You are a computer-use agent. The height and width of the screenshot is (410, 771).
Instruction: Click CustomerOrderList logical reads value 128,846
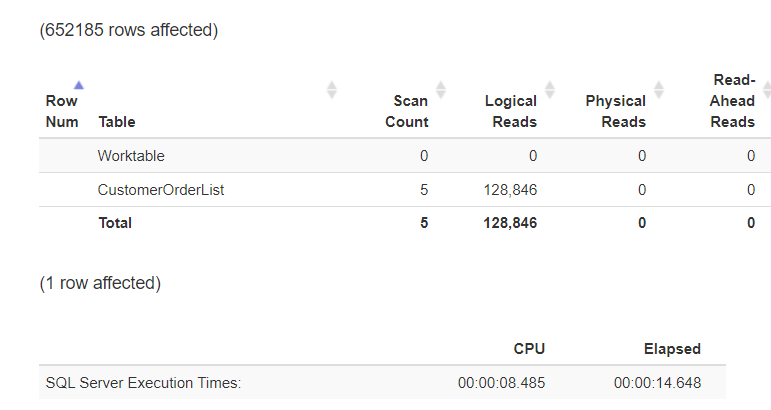[x=508, y=189]
